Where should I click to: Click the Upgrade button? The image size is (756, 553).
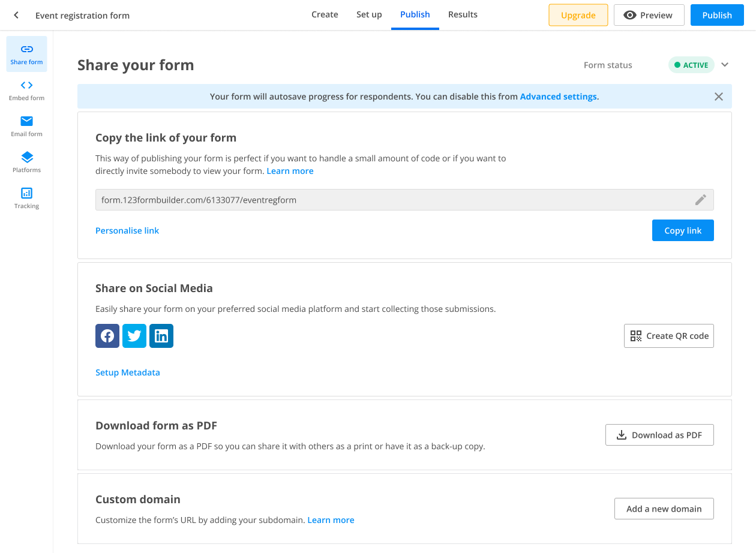coord(578,15)
